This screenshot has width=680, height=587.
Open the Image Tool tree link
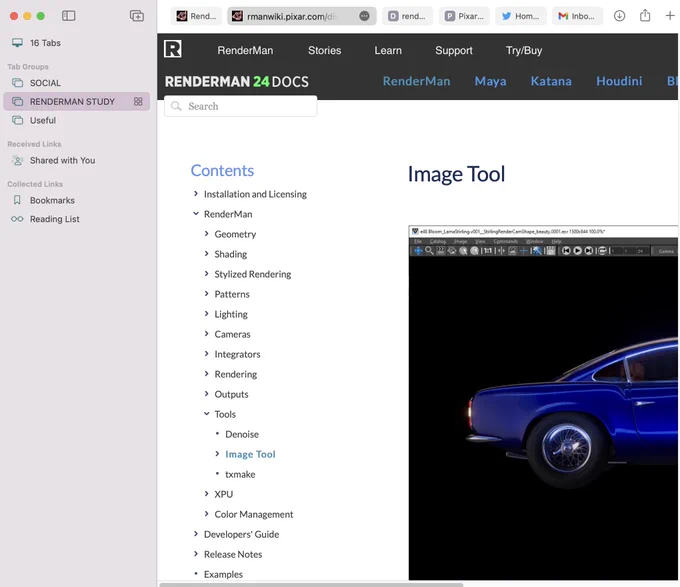[250, 454]
